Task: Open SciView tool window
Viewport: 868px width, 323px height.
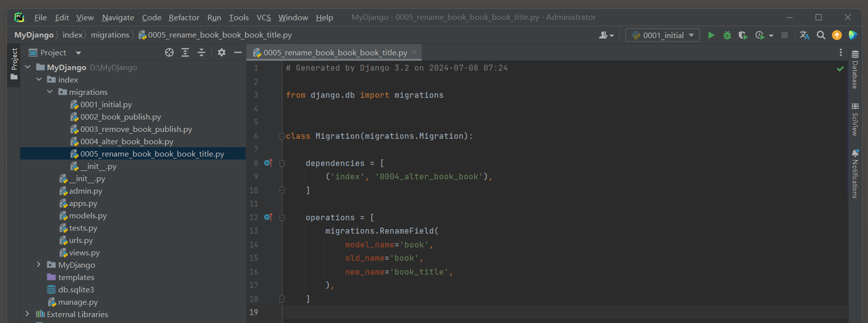Action: pos(855,119)
